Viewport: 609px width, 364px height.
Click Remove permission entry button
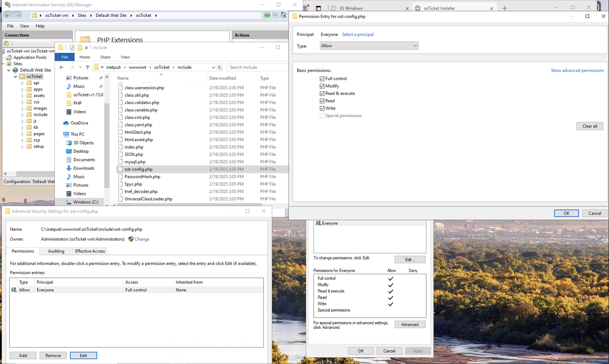point(53,355)
